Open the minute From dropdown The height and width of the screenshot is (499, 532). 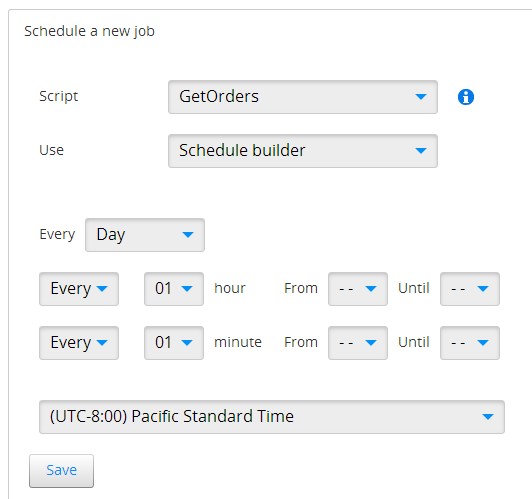tap(358, 343)
